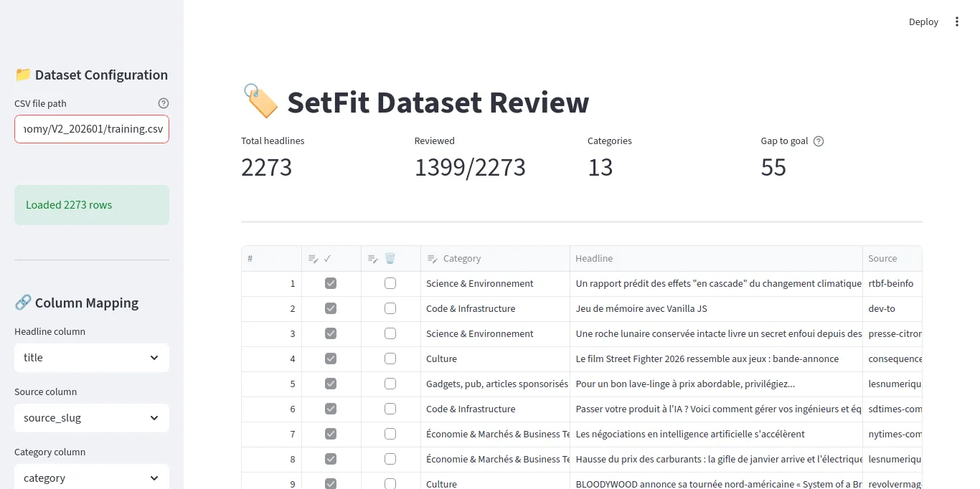Image resolution: width=980 pixels, height=489 pixels.
Task: Open the help tooltip next to CSV file path
Action: click(x=164, y=103)
